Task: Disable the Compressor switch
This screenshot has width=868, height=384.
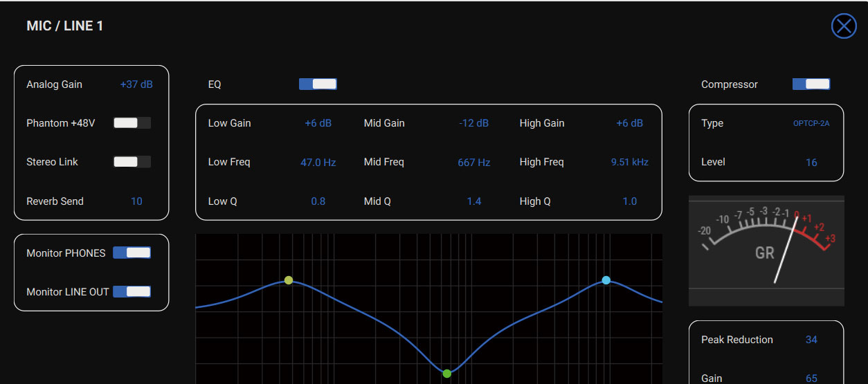Action: pos(811,84)
